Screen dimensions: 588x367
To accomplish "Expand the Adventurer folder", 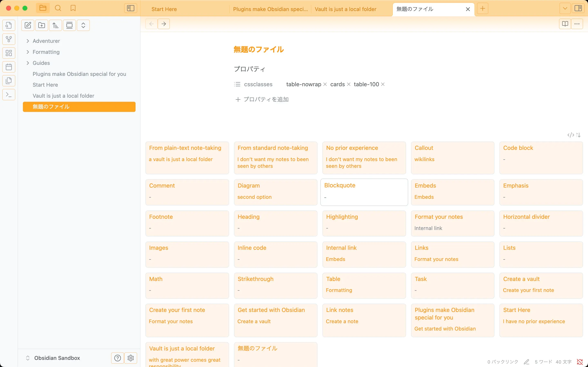I will [x=28, y=41].
